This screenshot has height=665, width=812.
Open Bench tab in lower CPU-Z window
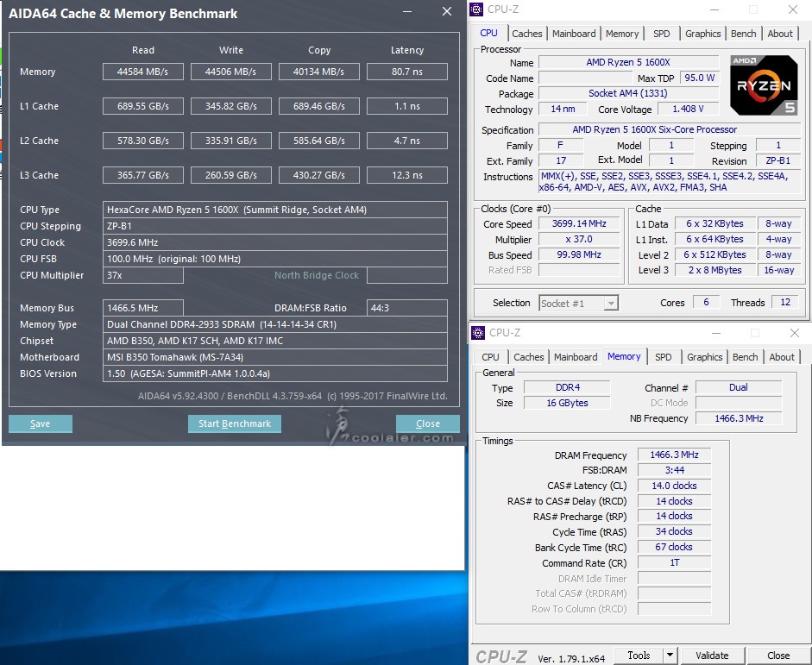pyautogui.click(x=746, y=357)
